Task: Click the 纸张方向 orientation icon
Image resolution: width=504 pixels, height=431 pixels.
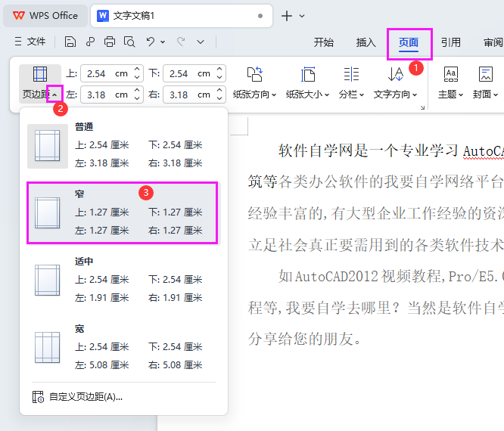Action: [x=254, y=74]
